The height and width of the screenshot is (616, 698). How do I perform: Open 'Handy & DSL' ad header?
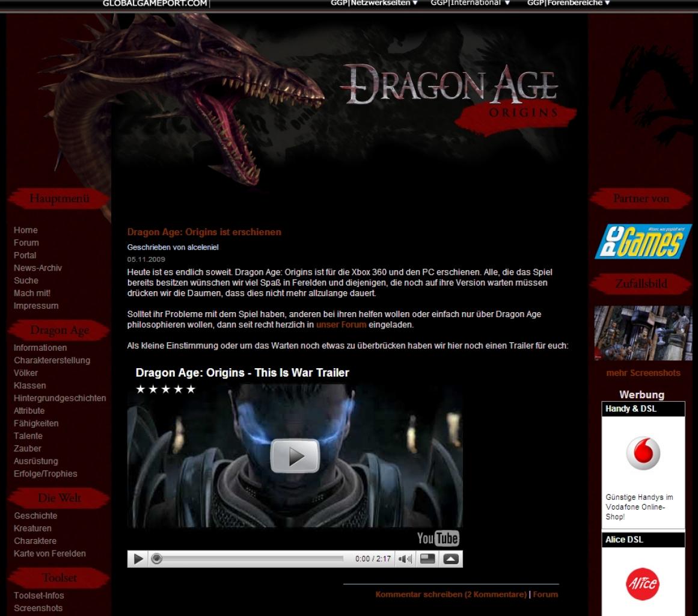643,409
